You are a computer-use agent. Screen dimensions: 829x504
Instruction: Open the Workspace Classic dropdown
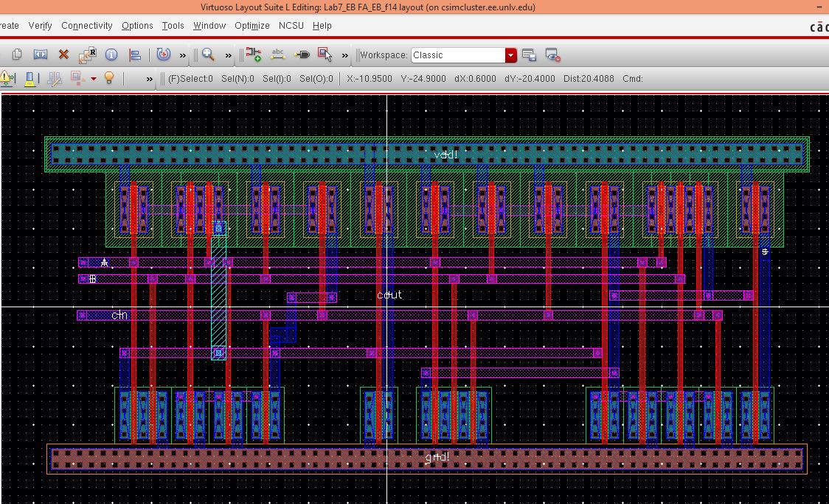click(x=511, y=55)
